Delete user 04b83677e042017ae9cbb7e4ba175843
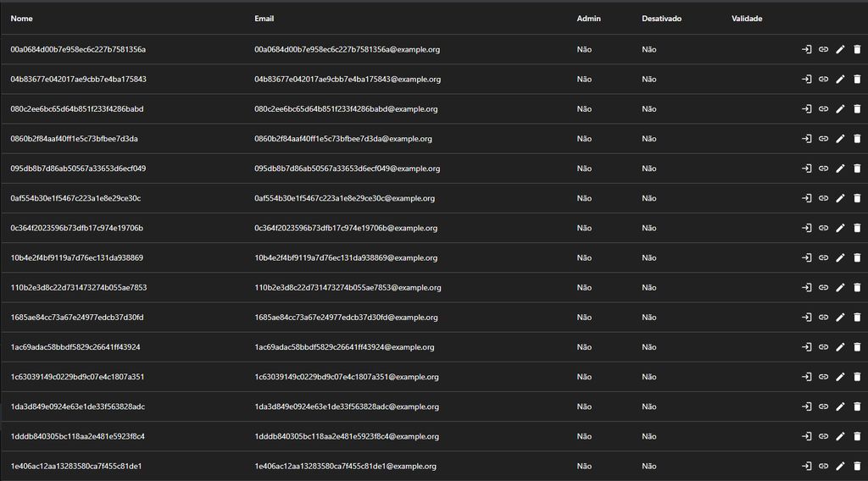This screenshot has height=481, width=868. pos(857,79)
